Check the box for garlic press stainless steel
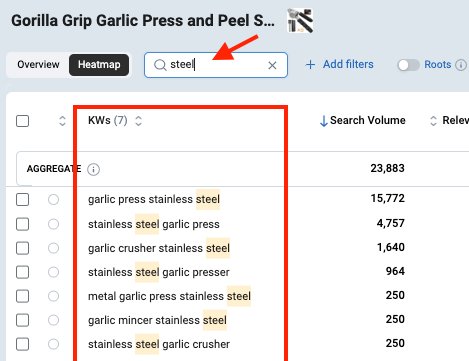 point(23,200)
